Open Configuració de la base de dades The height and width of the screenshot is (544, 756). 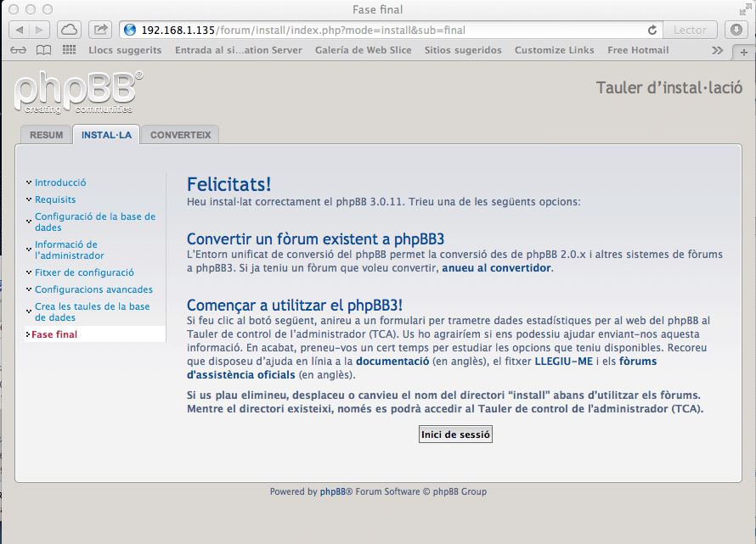[95, 222]
